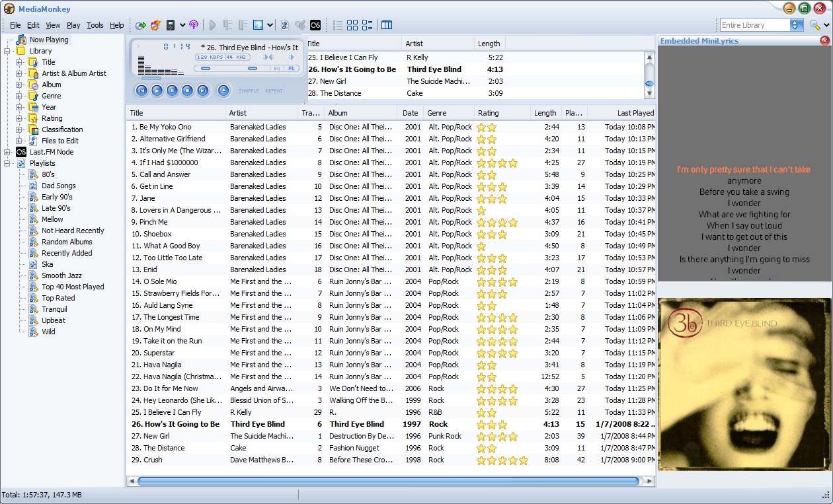The height and width of the screenshot is (504, 833).
Task: Pause playback in the player
Action: tap(172, 90)
